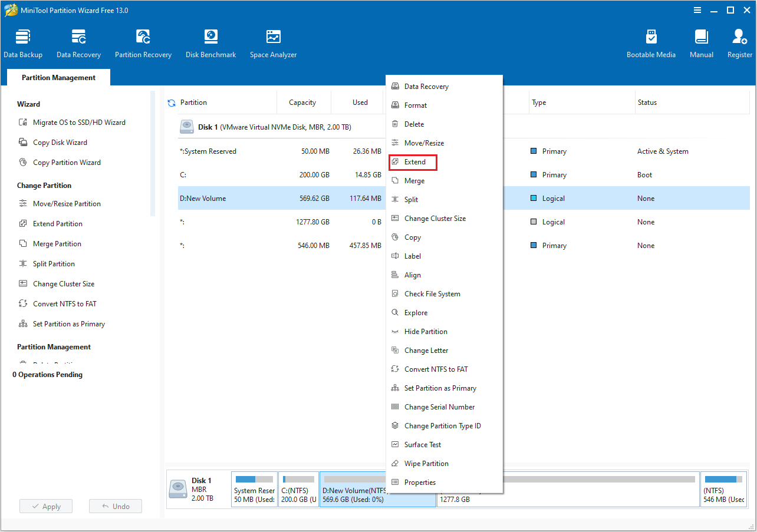Select the C:(NTFS) block in the disk map
This screenshot has height=532, width=757.
[298, 489]
